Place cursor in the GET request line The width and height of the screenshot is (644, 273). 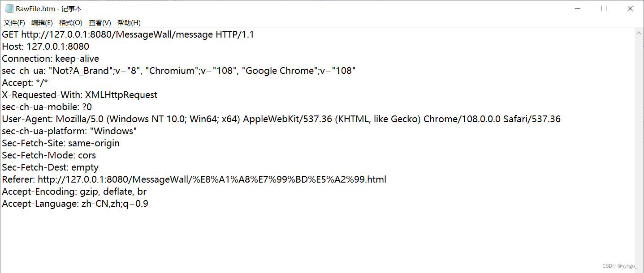(x=128, y=34)
